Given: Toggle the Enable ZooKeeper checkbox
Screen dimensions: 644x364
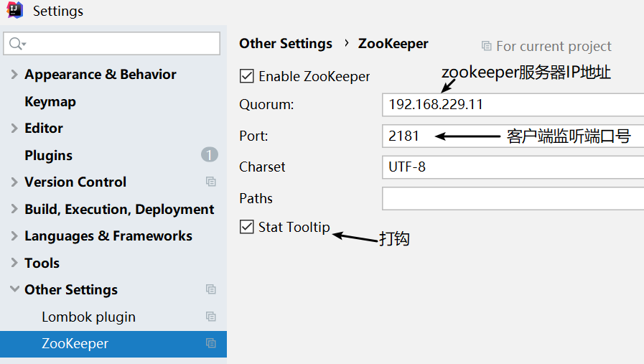Looking at the screenshot, I should click(247, 76).
